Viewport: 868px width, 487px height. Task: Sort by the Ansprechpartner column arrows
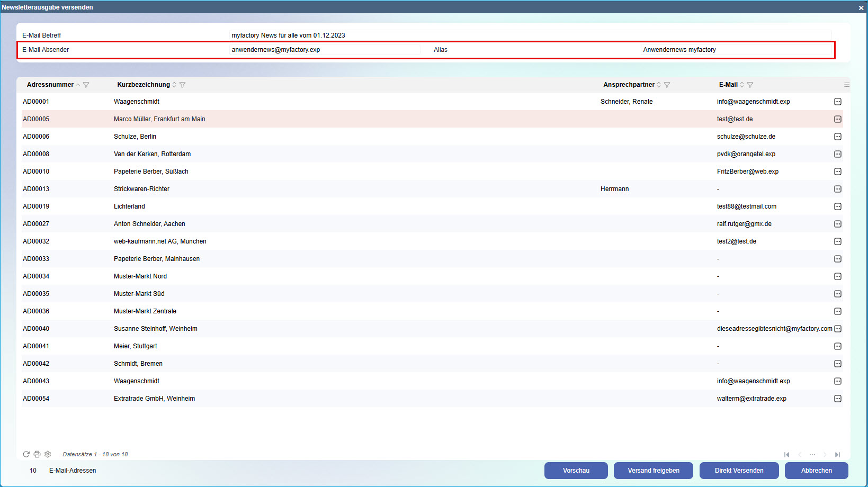point(659,85)
